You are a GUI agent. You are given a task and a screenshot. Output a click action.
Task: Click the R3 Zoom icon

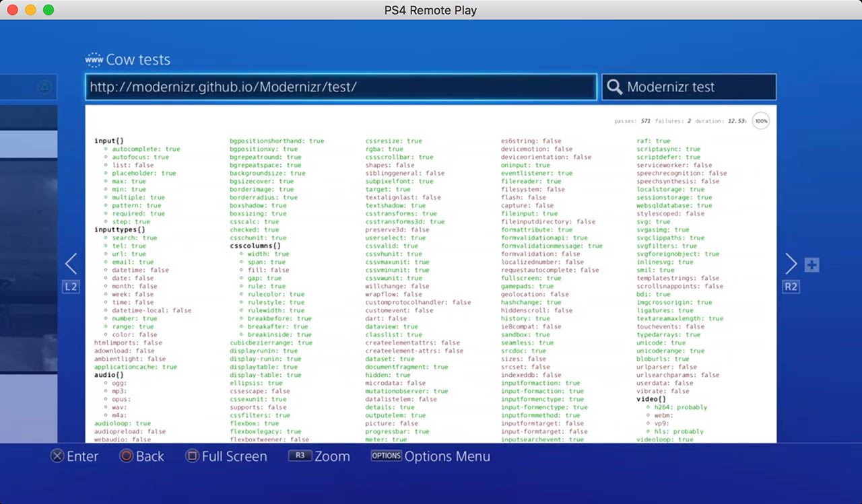coord(300,456)
